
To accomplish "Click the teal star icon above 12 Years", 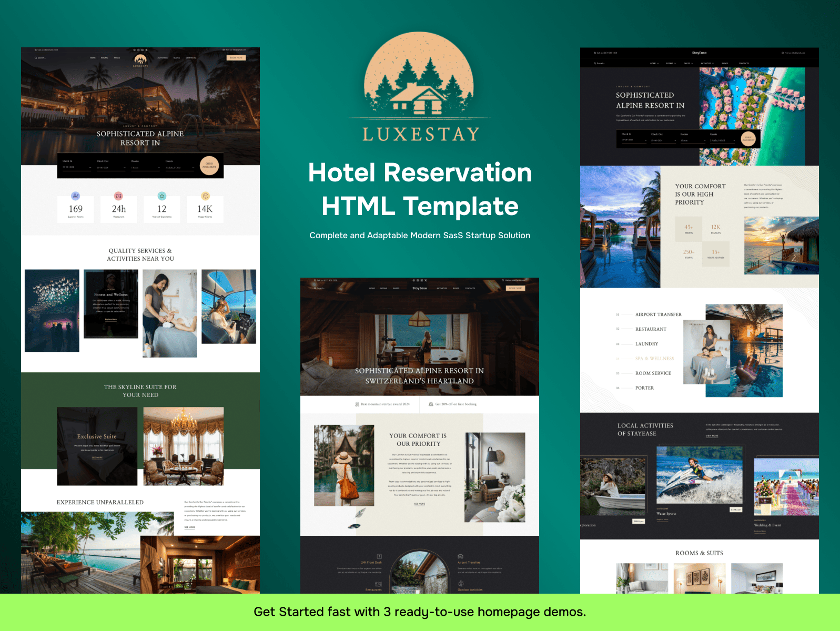I will pos(162,196).
